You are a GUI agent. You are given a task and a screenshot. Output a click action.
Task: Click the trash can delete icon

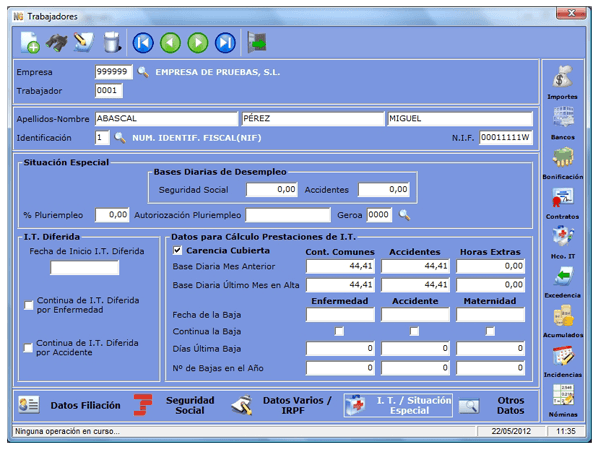point(112,42)
